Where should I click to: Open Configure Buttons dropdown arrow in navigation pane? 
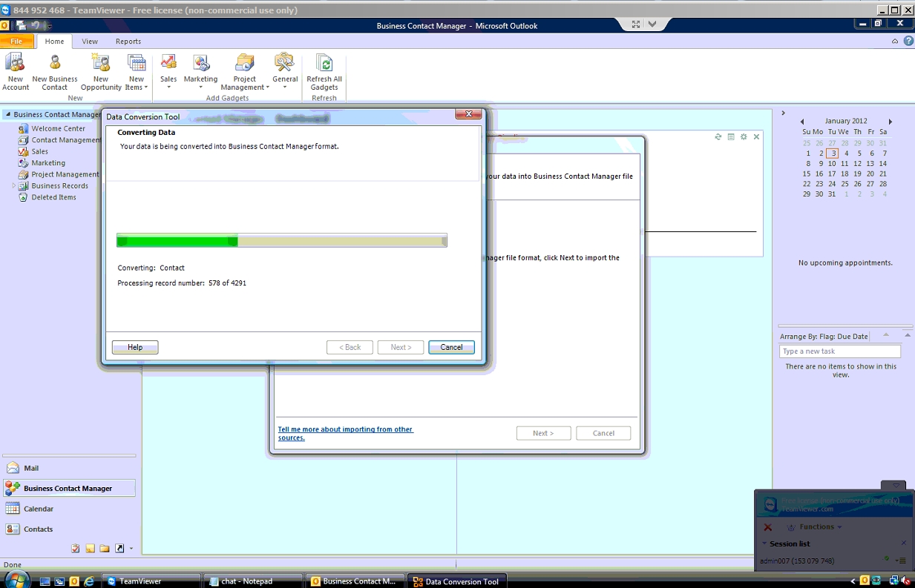point(131,549)
